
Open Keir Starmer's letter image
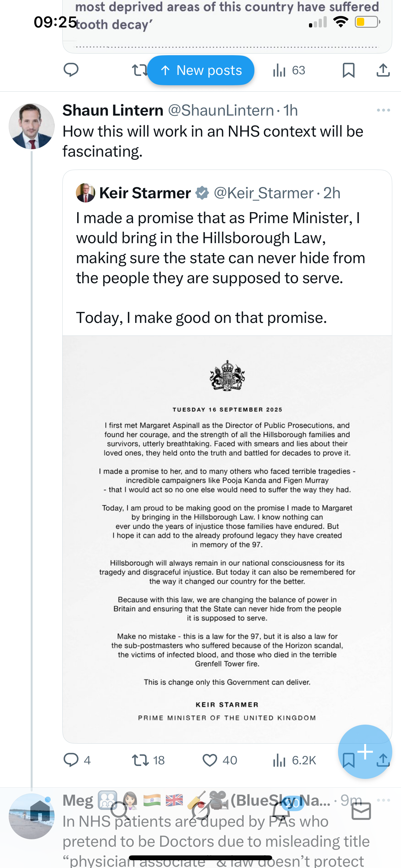point(227,539)
